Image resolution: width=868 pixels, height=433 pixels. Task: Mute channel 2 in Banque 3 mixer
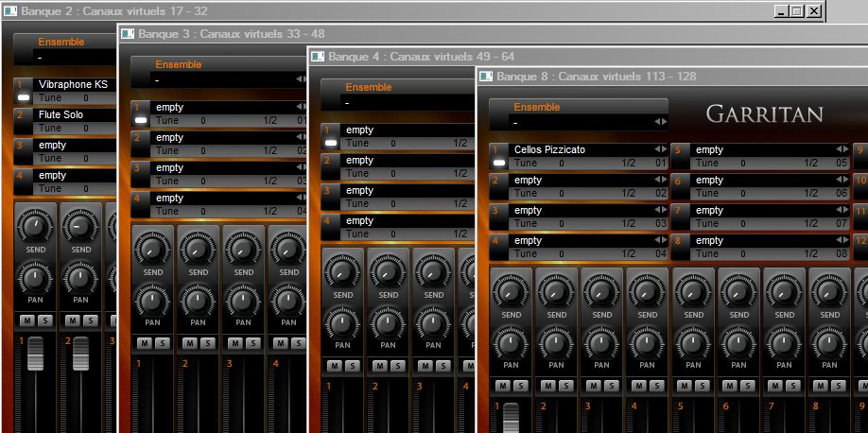189,343
